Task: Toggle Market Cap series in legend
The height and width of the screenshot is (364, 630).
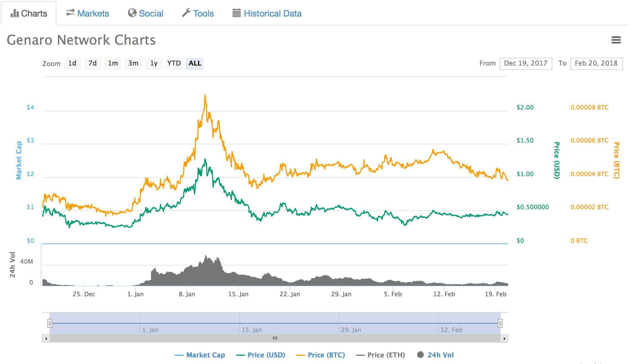Action: 200,355
